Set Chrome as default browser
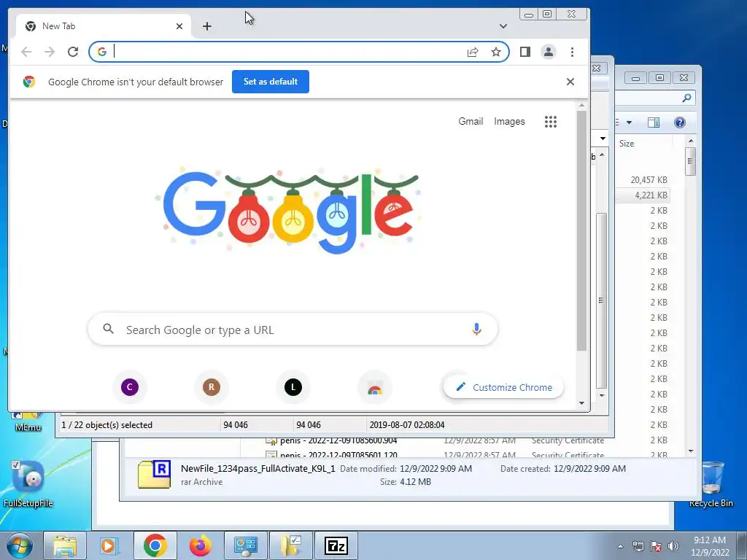This screenshot has height=560, width=747. [x=271, y=82]
